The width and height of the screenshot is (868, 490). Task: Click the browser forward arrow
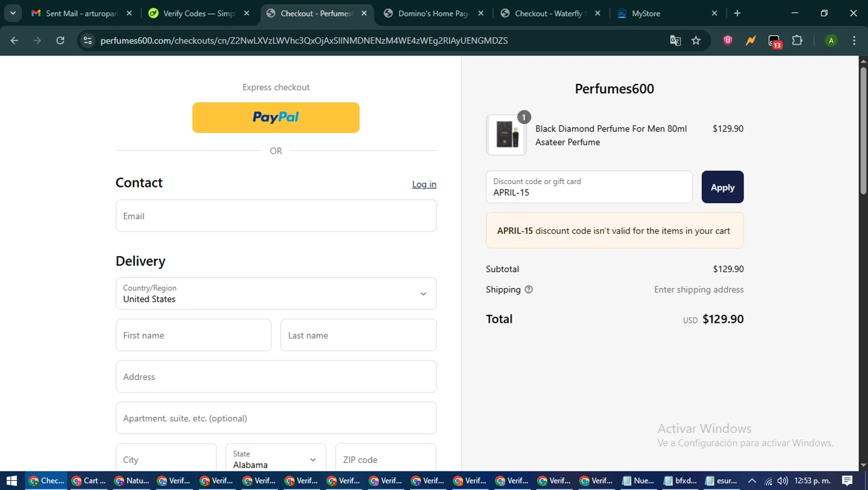click(37, 40)
